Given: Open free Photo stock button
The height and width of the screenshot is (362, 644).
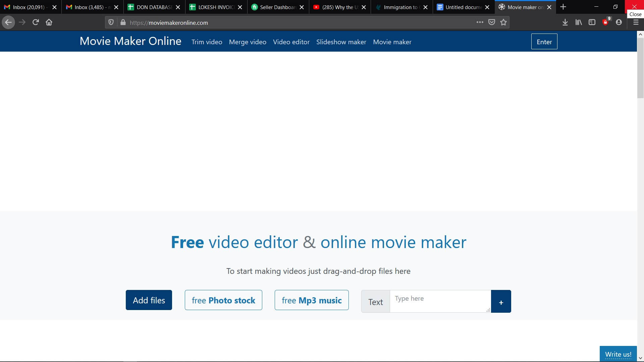Looking at the screenshot, I should tap(223, 300).
